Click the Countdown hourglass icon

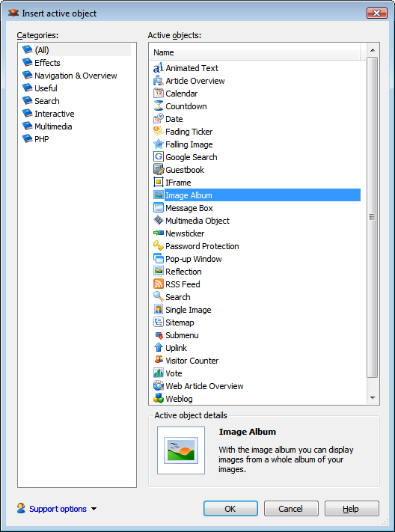[159, 106]
